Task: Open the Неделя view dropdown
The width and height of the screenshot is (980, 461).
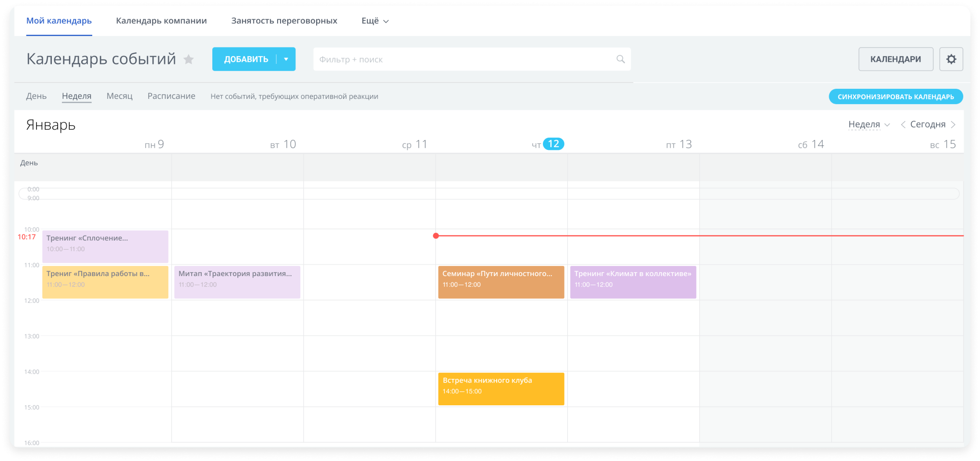Action: tap(869, 124)
